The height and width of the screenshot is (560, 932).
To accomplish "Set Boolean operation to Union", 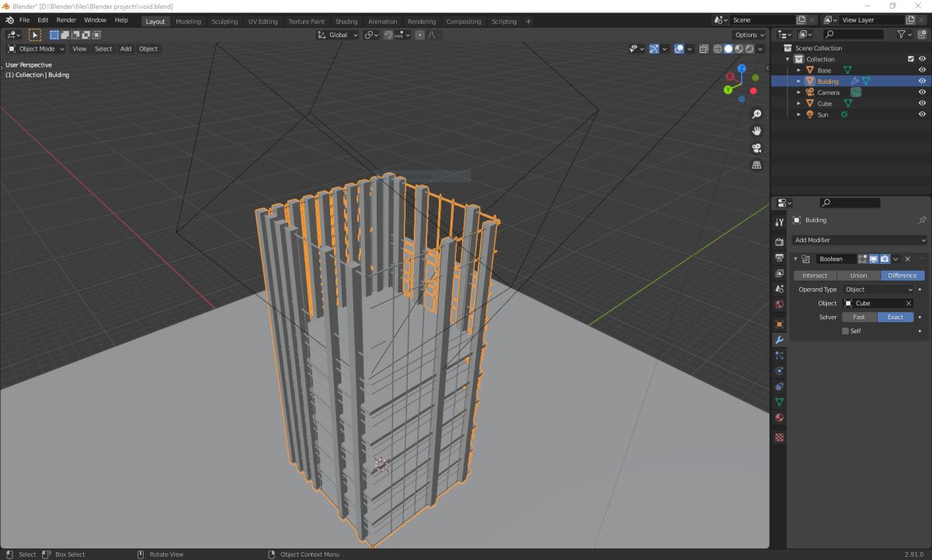I will (858, 276).
